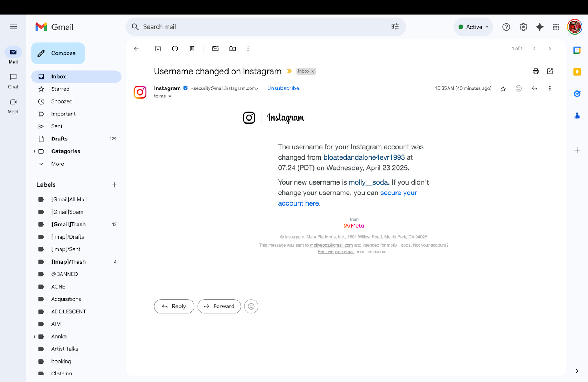Print all with printer icon

coord(536,71)
